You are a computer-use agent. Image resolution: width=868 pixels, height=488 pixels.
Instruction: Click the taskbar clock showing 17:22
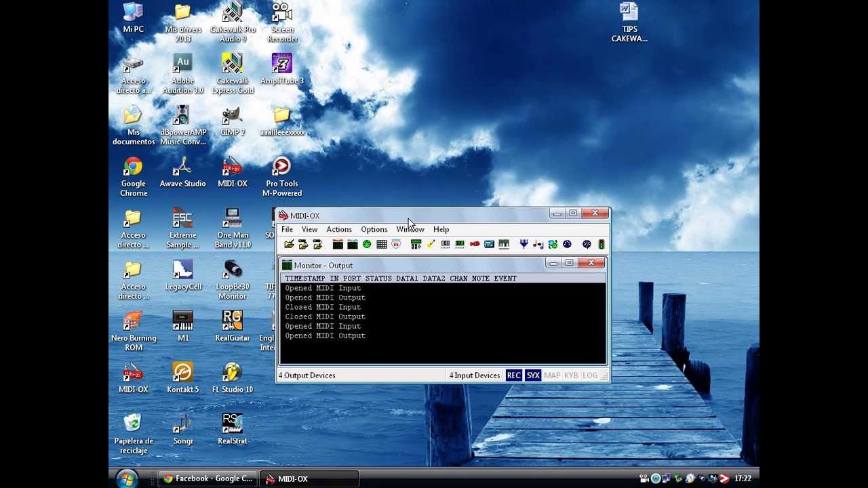click(743, 479)
